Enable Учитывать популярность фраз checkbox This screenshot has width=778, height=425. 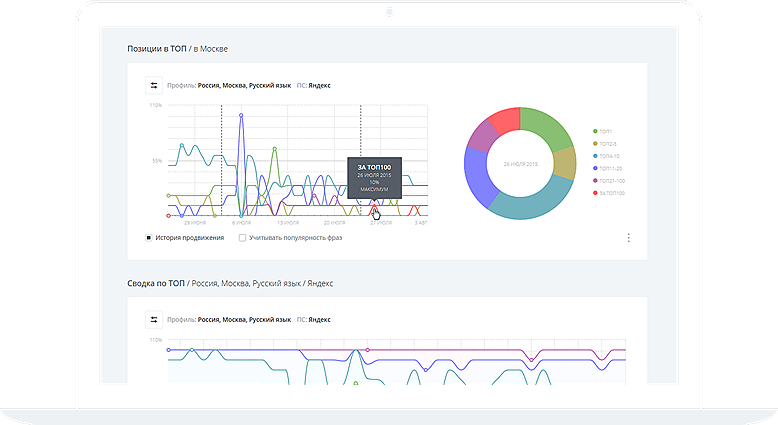[x=243, y=238]
